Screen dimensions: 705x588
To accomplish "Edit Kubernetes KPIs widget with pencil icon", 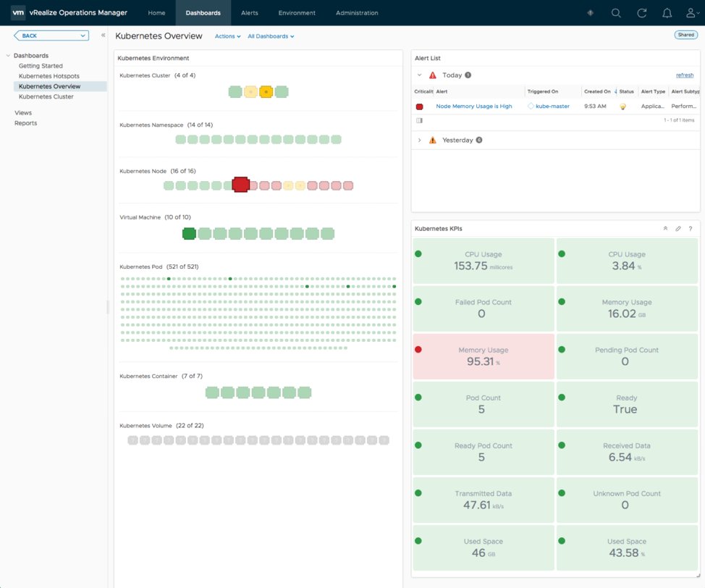I will click(678, 229).
